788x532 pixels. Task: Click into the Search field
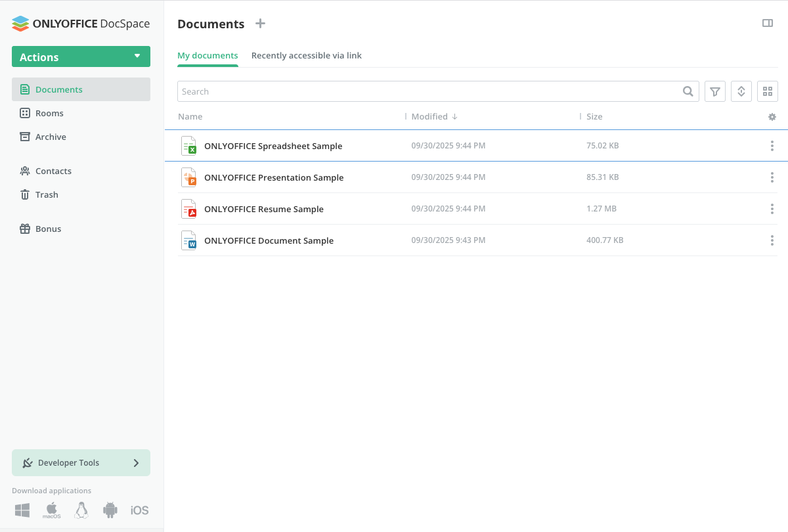click(427, 92)
